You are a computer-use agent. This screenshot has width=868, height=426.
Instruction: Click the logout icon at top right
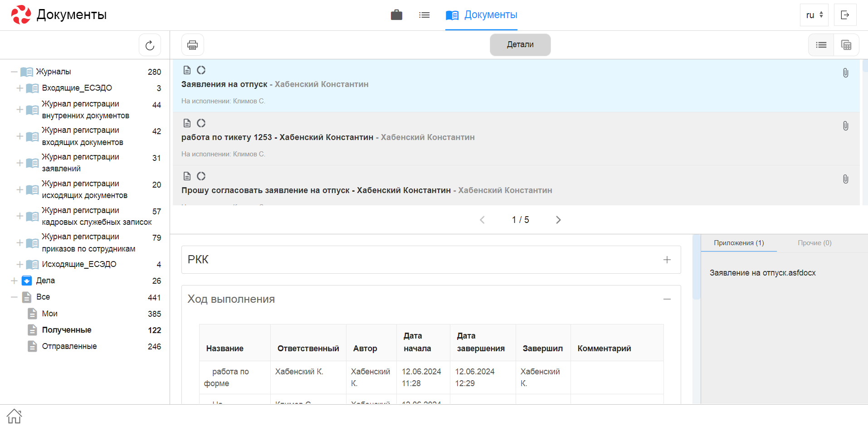coord(845,15)
